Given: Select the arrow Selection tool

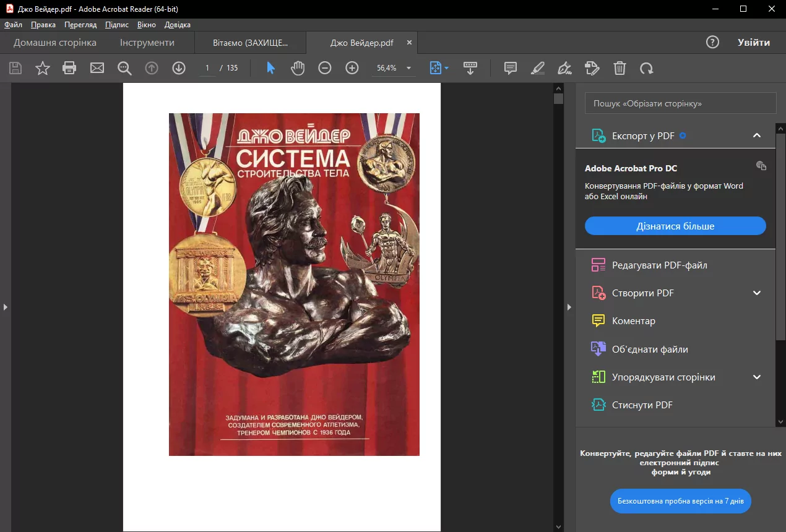Looking at the screenshot, I should [270, 68].
